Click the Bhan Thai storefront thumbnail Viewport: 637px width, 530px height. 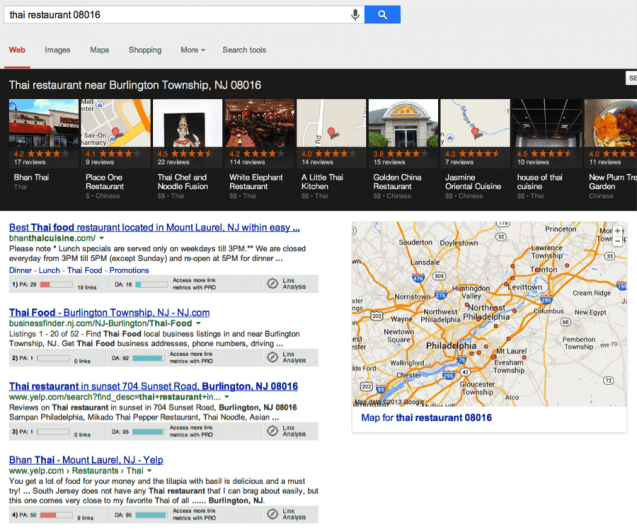[x=43, y=123]
